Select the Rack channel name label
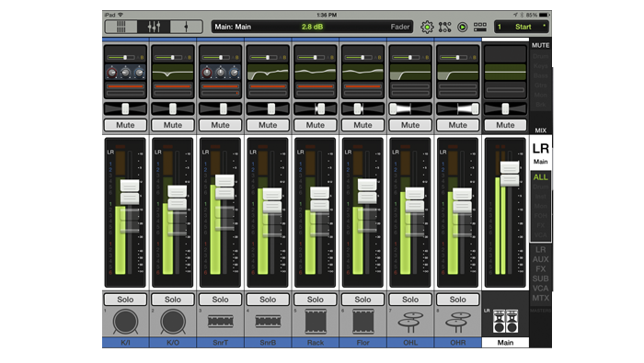644x363 pixels. coord(316,343)
